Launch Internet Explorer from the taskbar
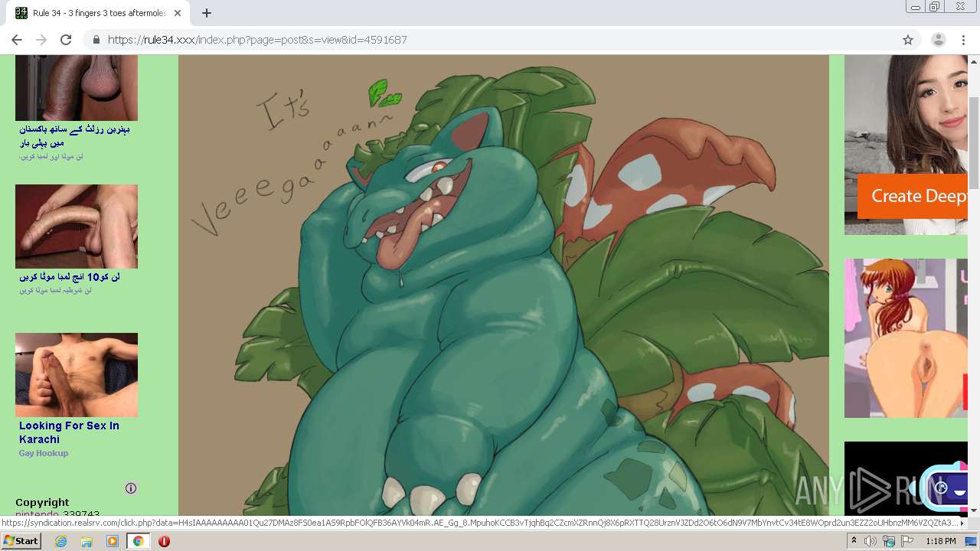 point(61,541)
